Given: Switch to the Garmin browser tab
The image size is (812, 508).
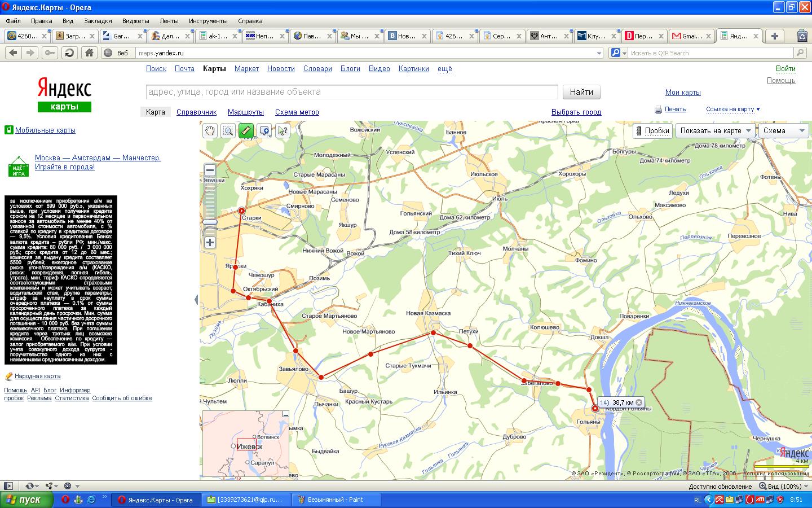Looking at the screenshot, I should [123, 36].
